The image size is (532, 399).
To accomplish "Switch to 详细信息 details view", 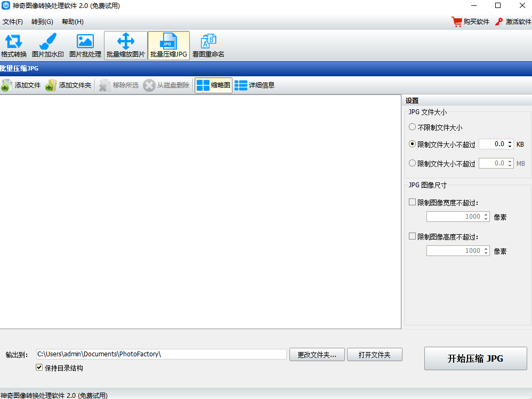I will tap(254, 85).
